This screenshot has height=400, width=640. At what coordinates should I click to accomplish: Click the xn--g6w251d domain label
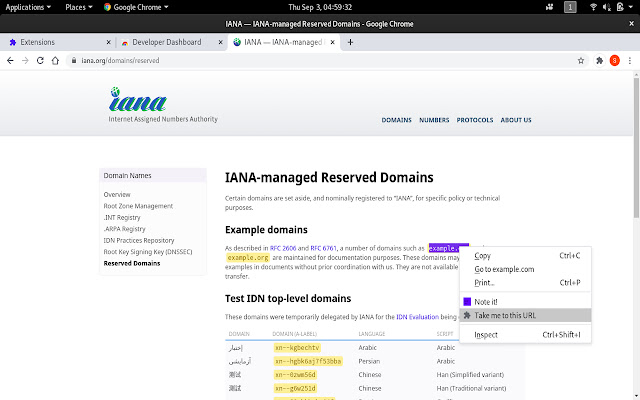tap(295, 388)
